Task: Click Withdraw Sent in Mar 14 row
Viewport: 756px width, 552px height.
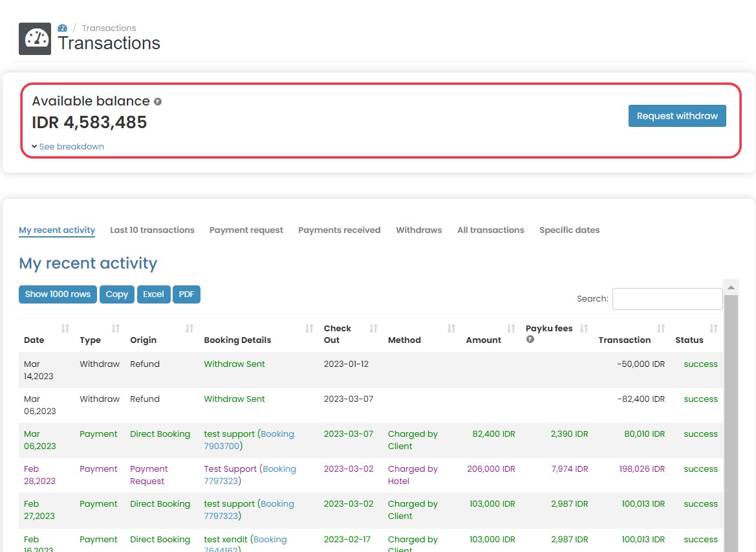Action: 234,364
